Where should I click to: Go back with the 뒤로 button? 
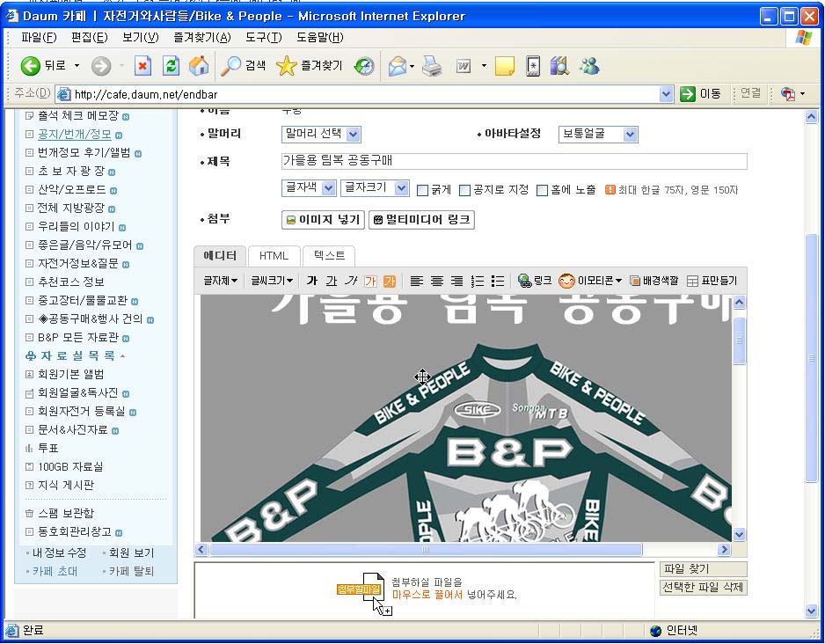tap(43, 66)
